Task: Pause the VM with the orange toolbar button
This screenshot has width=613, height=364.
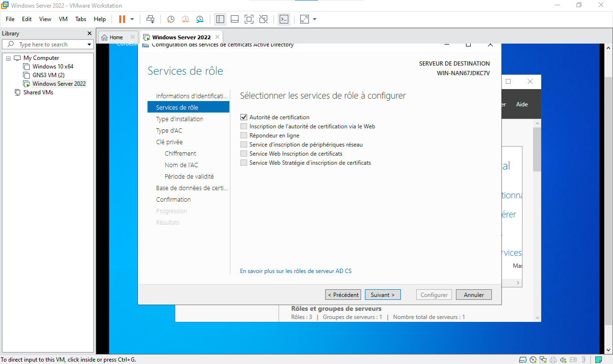Action: point(122,19)
